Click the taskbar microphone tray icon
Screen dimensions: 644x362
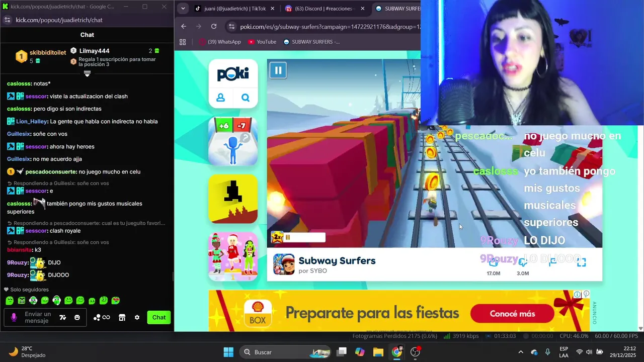click(x=547, y=352)
